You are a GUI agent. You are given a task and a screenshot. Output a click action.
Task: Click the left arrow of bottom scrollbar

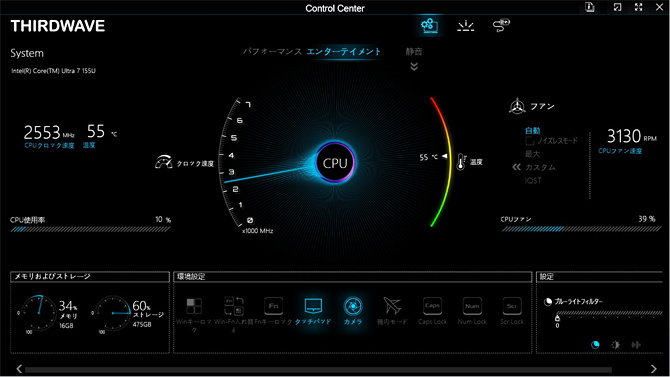click(x=19, y=368)
